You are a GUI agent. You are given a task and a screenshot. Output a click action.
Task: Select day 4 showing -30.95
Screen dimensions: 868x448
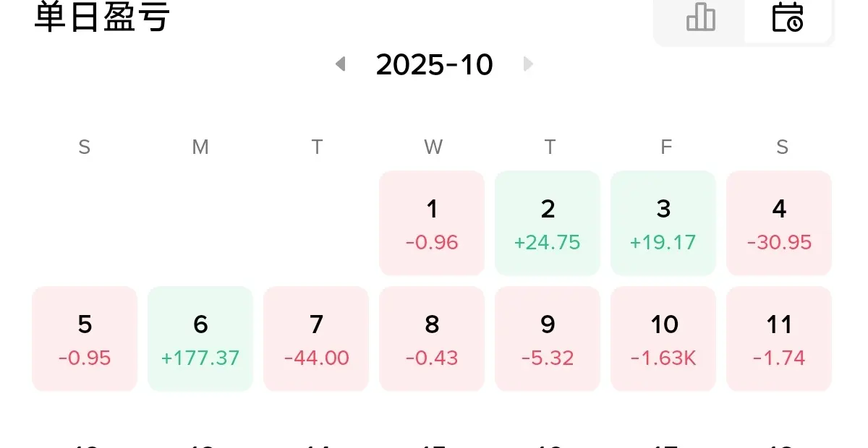pos(779,223)
